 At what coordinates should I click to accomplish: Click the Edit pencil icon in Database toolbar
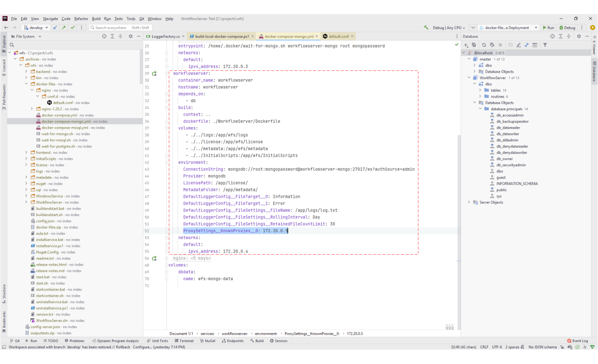519,45
